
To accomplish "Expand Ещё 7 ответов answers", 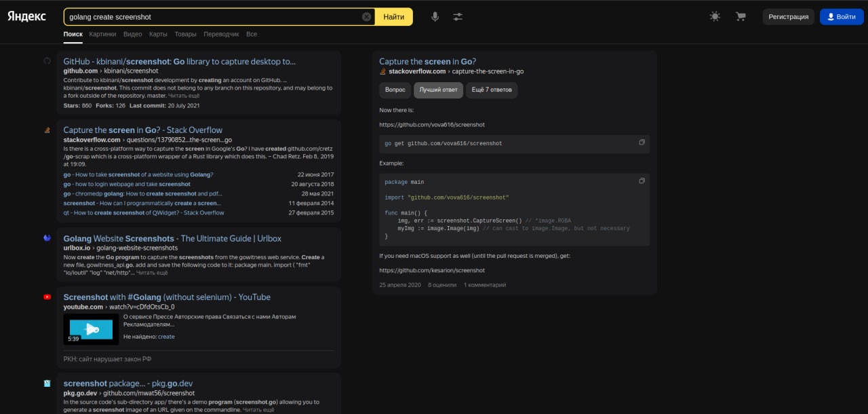I will click(x=491, y=90).
